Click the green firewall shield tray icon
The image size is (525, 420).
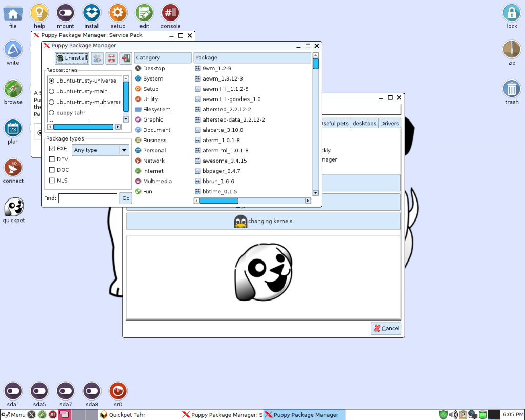[x=443, y=415]
